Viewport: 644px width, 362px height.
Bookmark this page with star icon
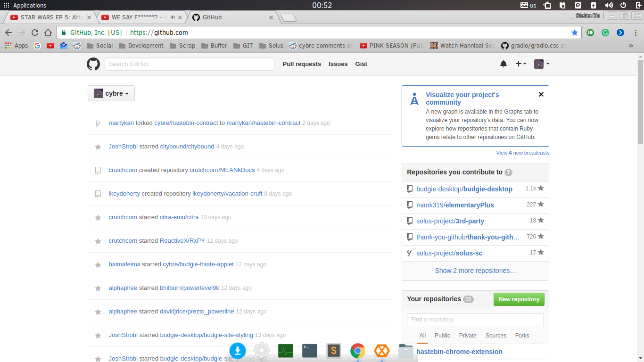574,33
